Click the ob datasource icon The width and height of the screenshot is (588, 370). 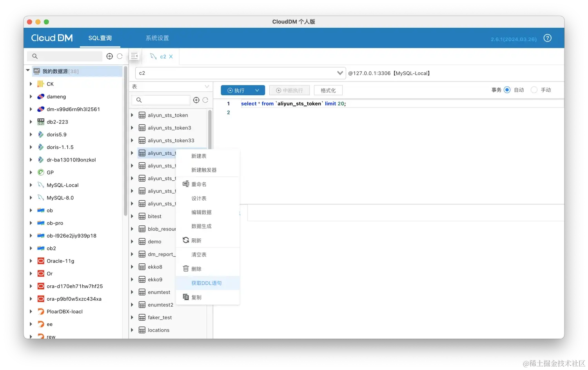(41, 210)
